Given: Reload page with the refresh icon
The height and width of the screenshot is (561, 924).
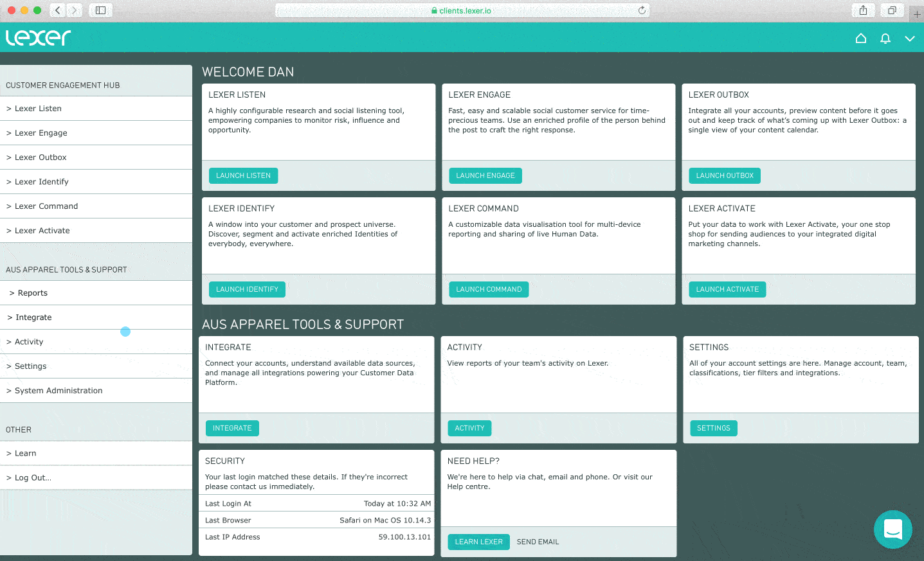Looking at the screenshot, I should 642,10.
